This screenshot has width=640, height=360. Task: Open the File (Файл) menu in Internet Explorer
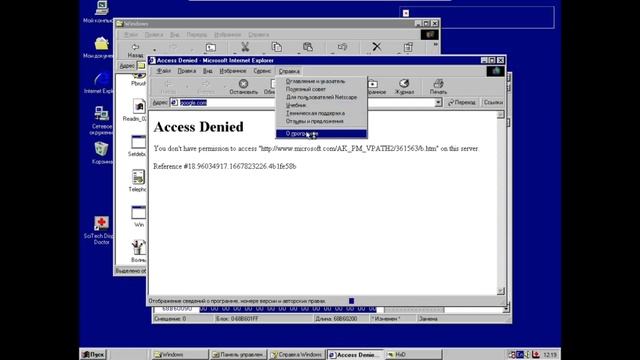tap(164, 71)
